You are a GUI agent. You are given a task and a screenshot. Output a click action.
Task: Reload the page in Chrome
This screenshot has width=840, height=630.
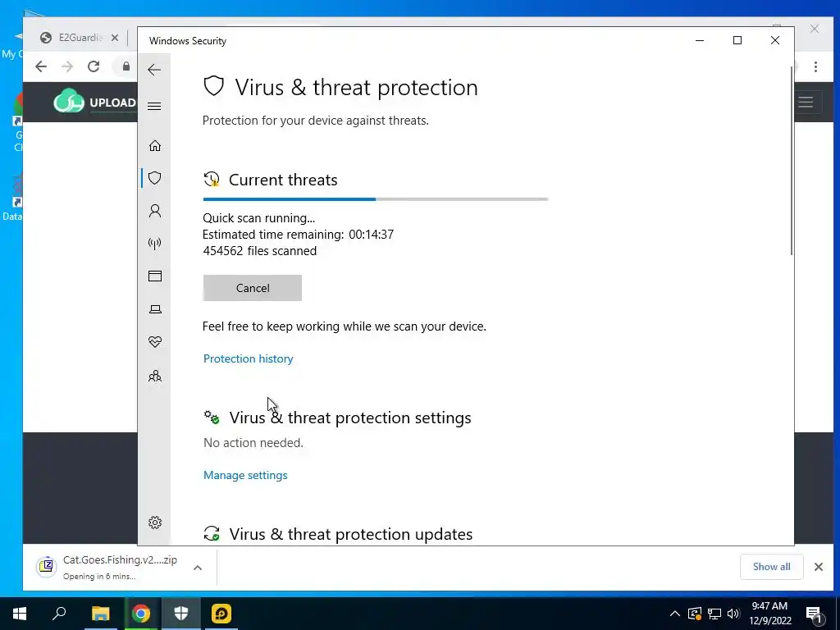point(94,66)
